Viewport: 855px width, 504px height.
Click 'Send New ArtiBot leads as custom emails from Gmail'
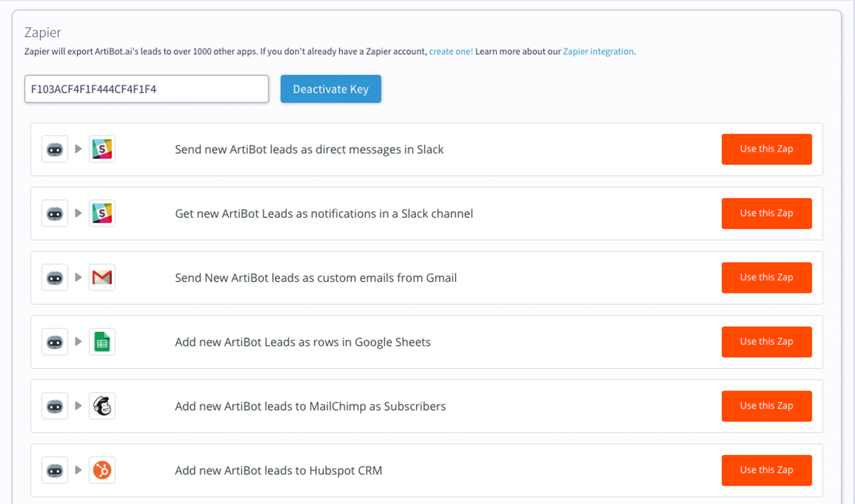click(x=316, y=278)
